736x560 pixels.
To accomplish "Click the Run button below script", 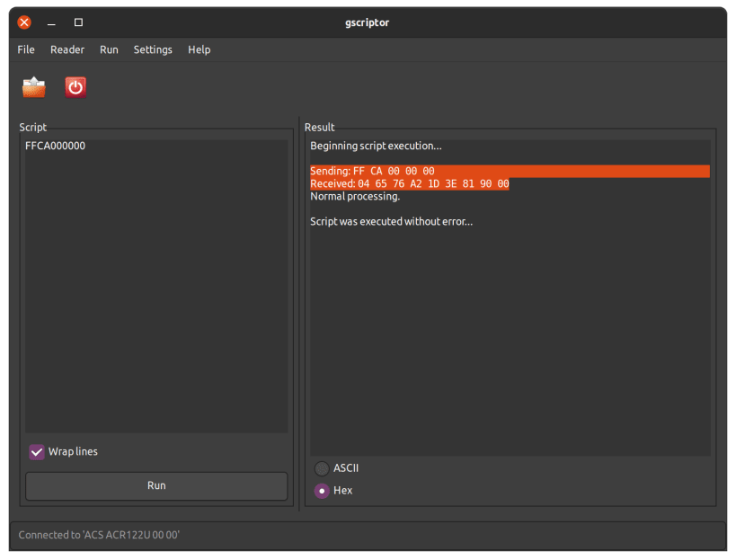I will pos(156,485).
